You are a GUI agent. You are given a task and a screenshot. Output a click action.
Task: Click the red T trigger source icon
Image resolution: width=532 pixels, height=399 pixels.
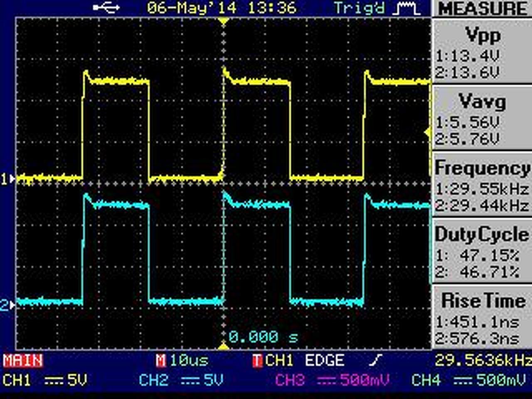point(257,360)
